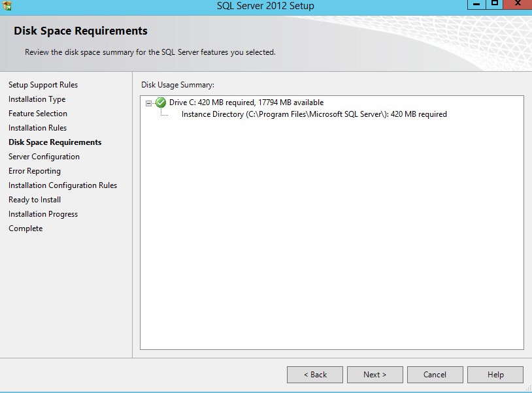
Task: Click the Installation Configuration Rules step
Action: click(x=63, y=185)
